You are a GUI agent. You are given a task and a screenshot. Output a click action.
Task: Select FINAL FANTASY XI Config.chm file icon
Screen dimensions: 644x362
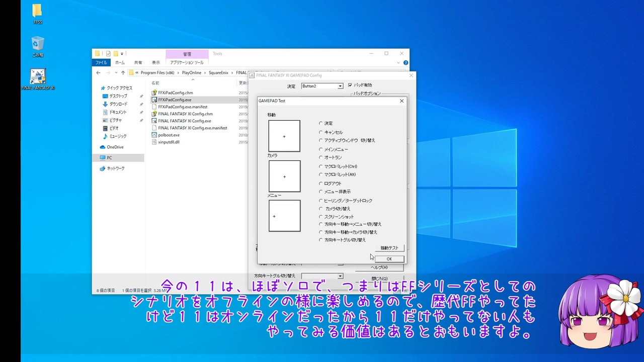coord(154,114)
